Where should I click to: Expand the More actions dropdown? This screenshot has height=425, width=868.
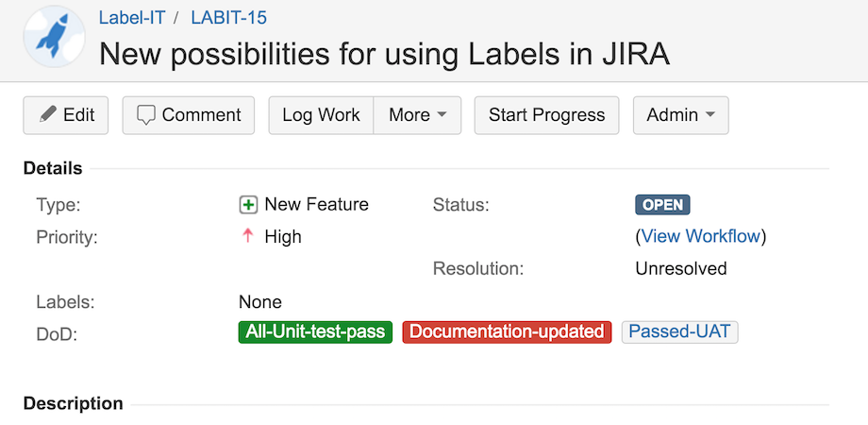pos(417,115)
